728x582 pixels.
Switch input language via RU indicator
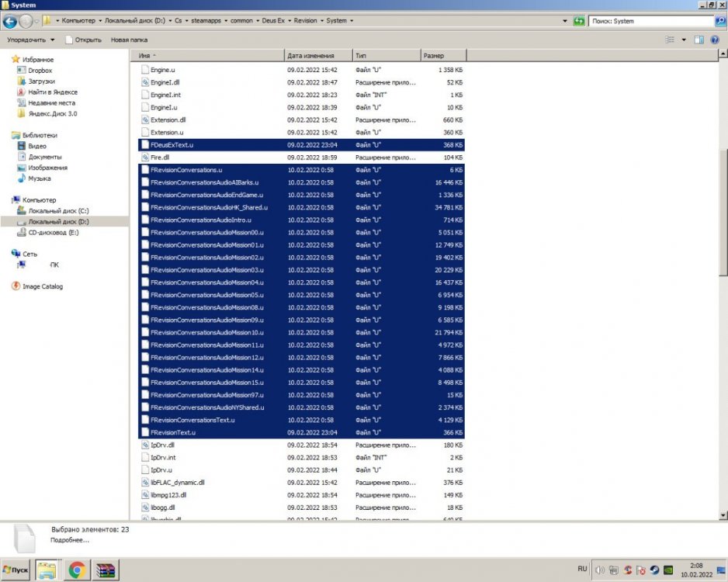click(582, 570)
